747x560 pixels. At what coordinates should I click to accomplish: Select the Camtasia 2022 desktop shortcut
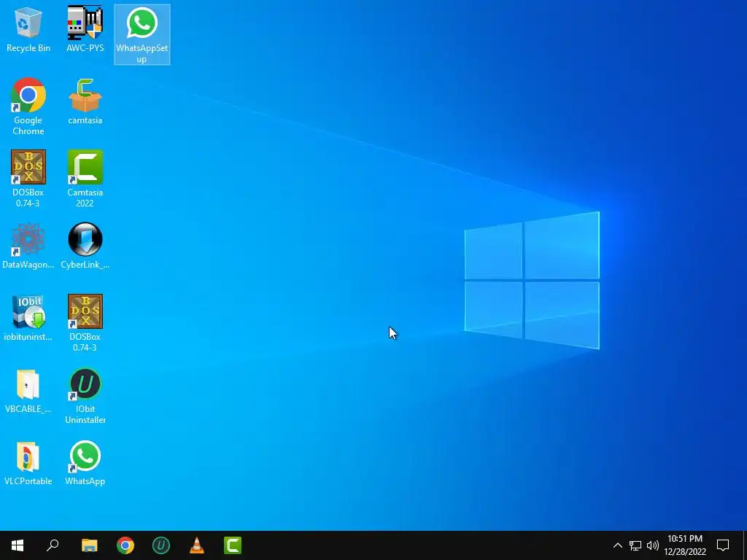point(85,178)
